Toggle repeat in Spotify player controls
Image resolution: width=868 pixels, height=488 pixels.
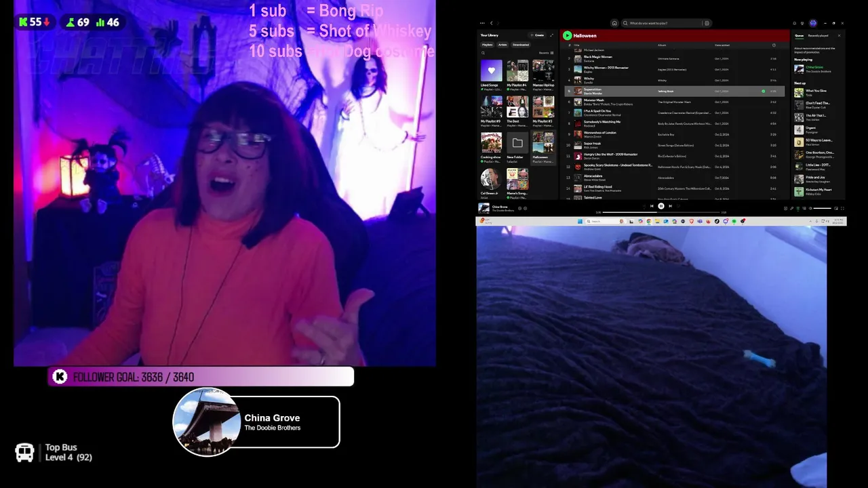(x=678, y=206)
